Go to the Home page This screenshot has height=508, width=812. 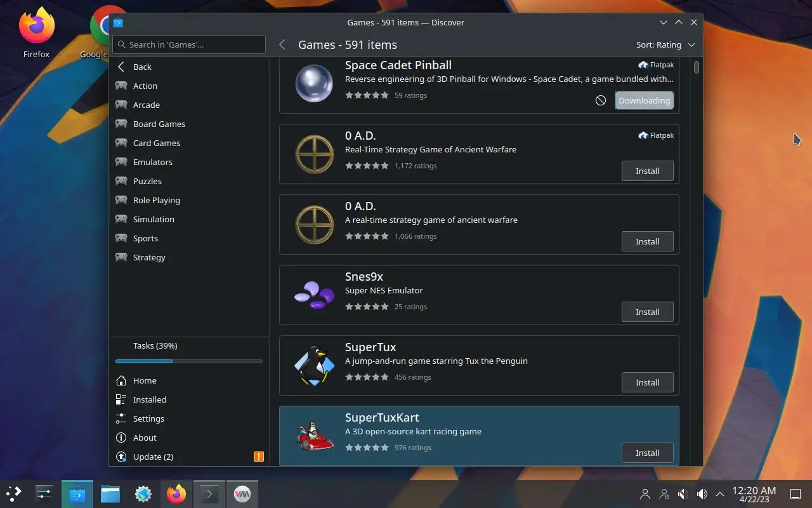(x=189, y=380)
